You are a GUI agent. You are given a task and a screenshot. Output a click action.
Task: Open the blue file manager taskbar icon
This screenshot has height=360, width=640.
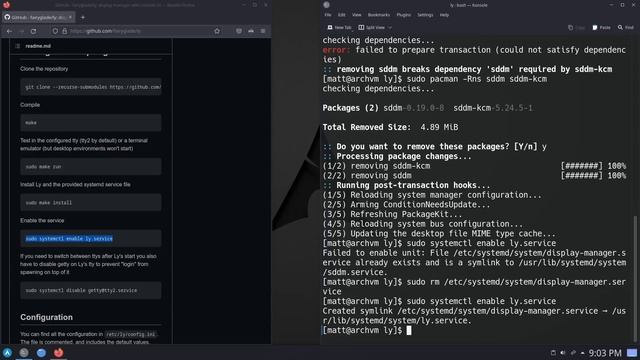[x=41, y=353]
